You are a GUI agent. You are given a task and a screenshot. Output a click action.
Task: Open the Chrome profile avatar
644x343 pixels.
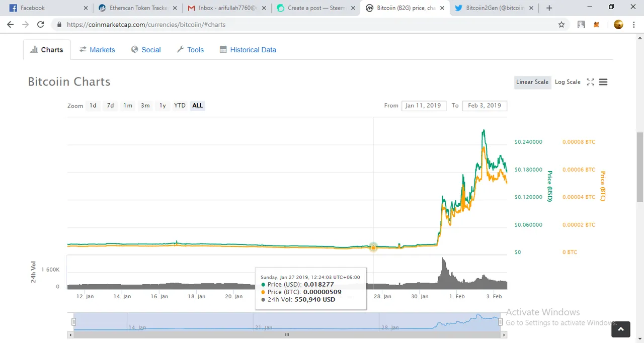click(x=619, y=24)
